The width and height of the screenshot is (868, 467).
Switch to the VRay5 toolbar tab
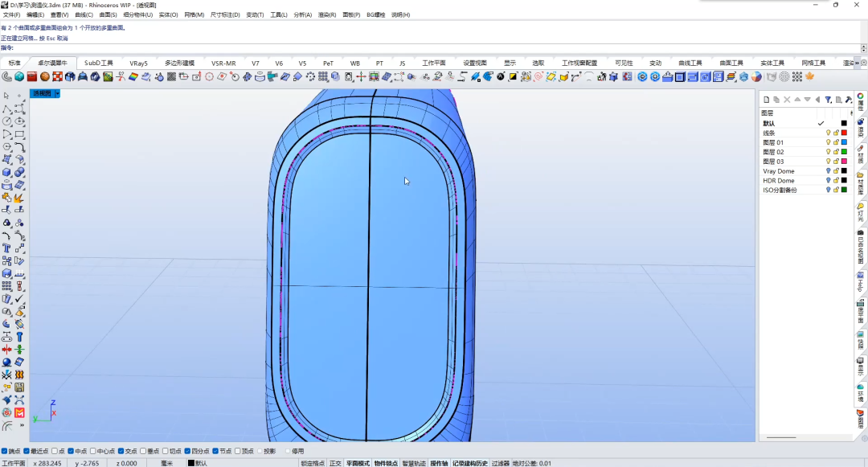(x=138, y=63)
